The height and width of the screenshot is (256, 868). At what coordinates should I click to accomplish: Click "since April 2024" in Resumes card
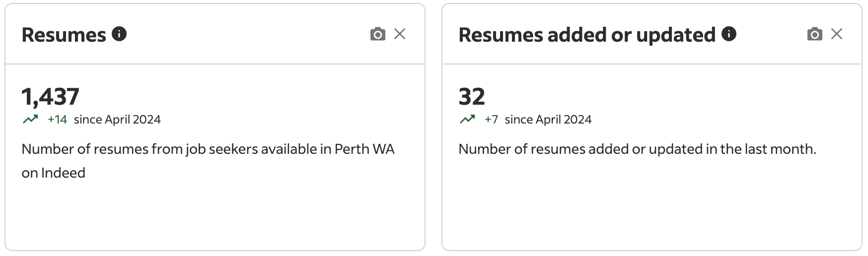pyautogui.click(x=117, y=120)
